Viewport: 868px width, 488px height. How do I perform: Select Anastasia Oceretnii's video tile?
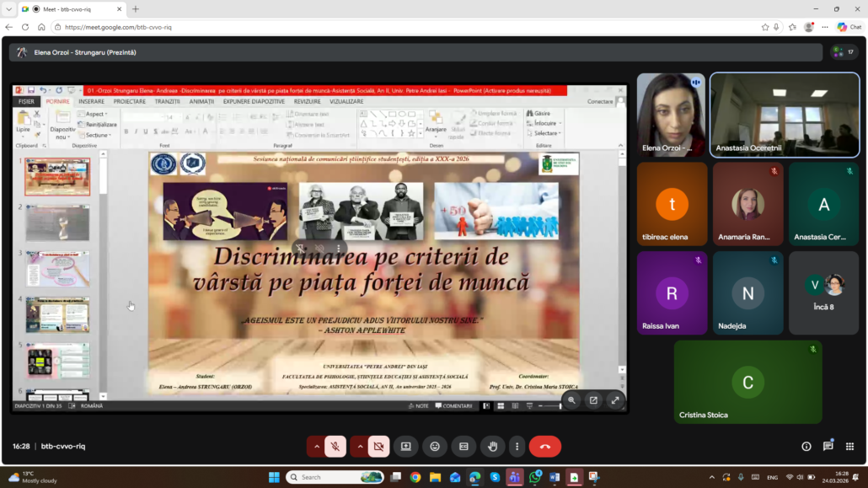[x=785, y=115]
